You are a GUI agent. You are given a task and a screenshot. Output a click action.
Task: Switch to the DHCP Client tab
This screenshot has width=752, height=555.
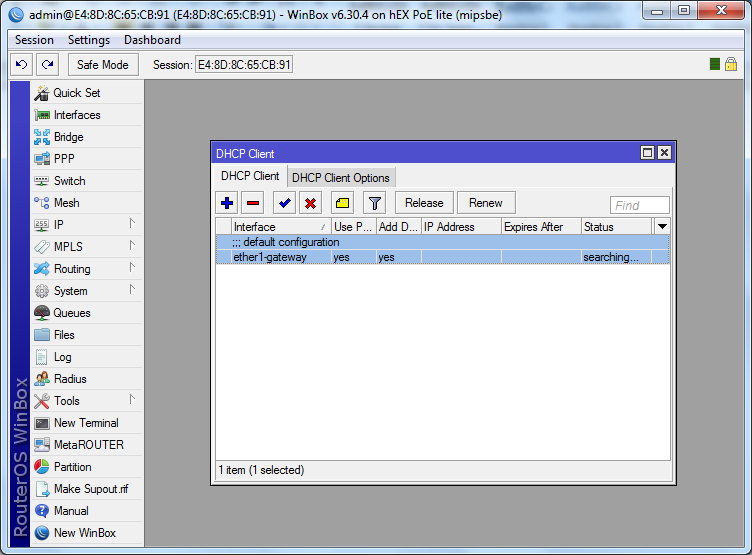250,176
